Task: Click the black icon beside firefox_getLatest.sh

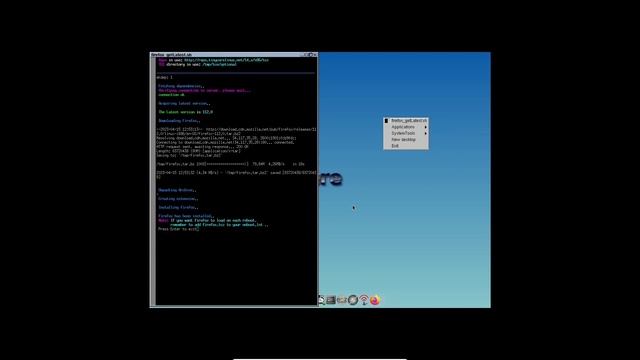Action: 386,121
